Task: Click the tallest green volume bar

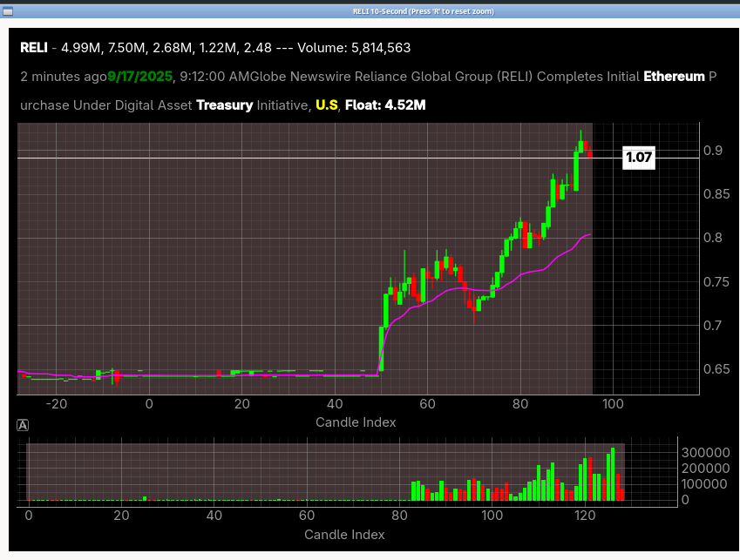Action: (613, 474)
